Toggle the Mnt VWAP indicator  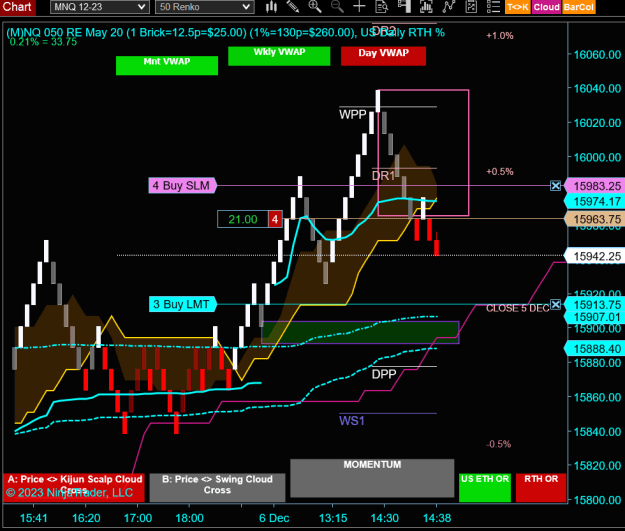point(167,65)
